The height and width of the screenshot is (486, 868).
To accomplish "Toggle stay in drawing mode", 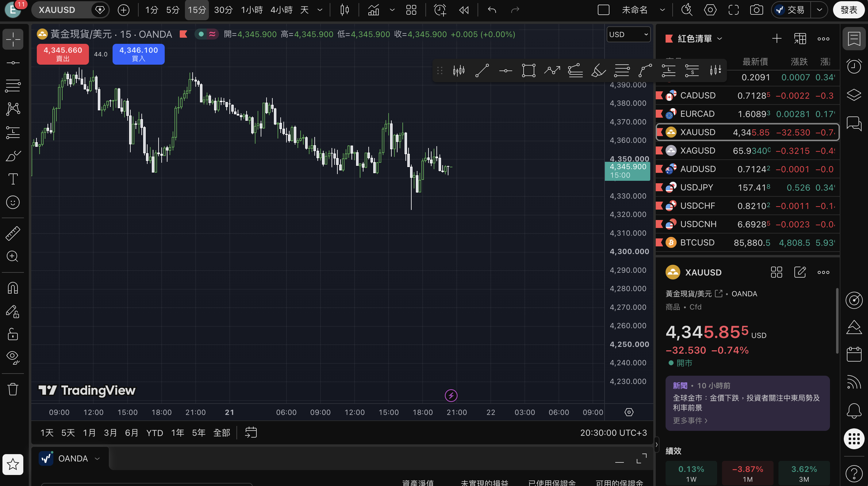I will 13,311.
